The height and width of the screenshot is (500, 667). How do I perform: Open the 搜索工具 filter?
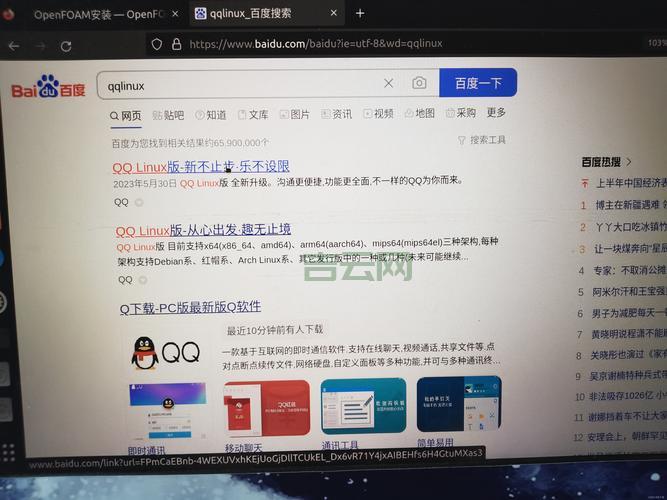click(x=482, y=140)
